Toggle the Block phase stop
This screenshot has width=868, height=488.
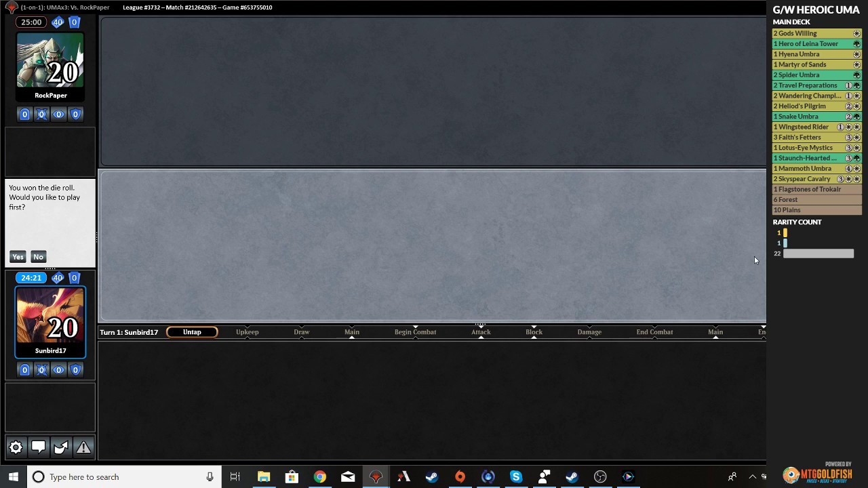click(534, 332)
